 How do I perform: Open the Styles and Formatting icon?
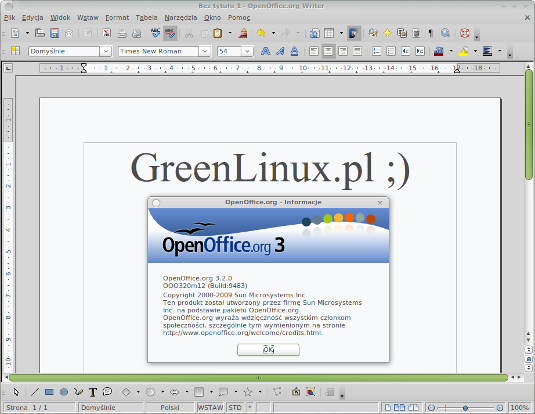(15, 51)
